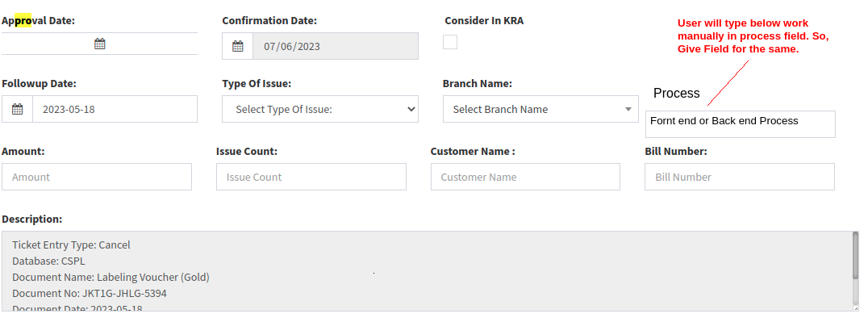Expand the Select Branch Name dropdown

pyautogui.click(x=540, y=109)
